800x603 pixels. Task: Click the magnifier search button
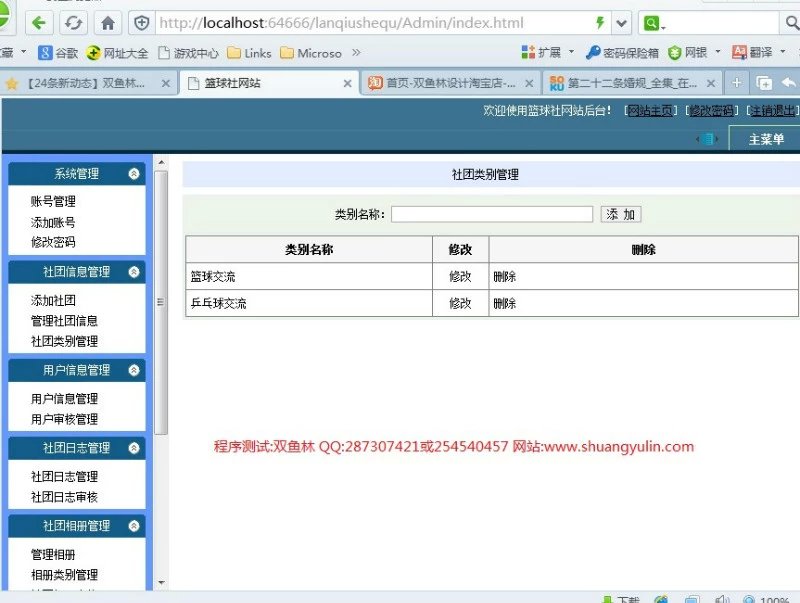click(x=791, y=23)
